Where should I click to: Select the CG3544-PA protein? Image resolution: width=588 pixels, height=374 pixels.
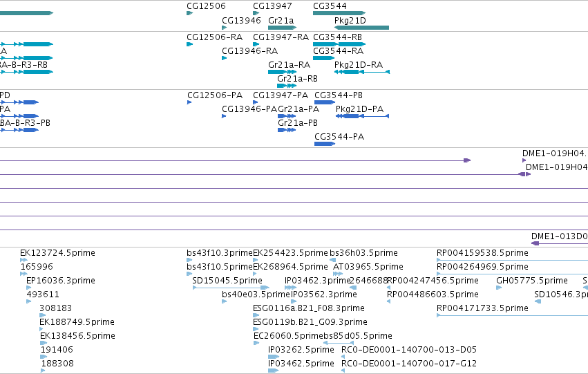pyautogui.click(x=339, y=137)
